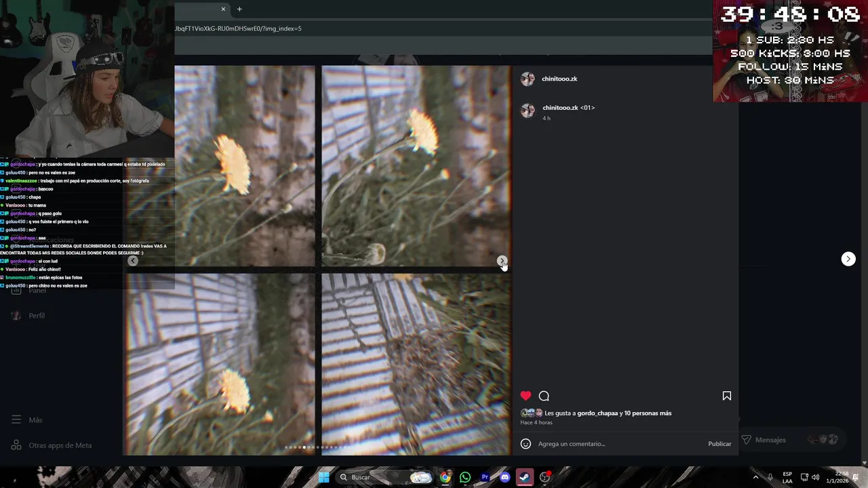Open the volume speaker icon in the tray
The height and width of the screenshot is (488, 868).
coord(815,477)
